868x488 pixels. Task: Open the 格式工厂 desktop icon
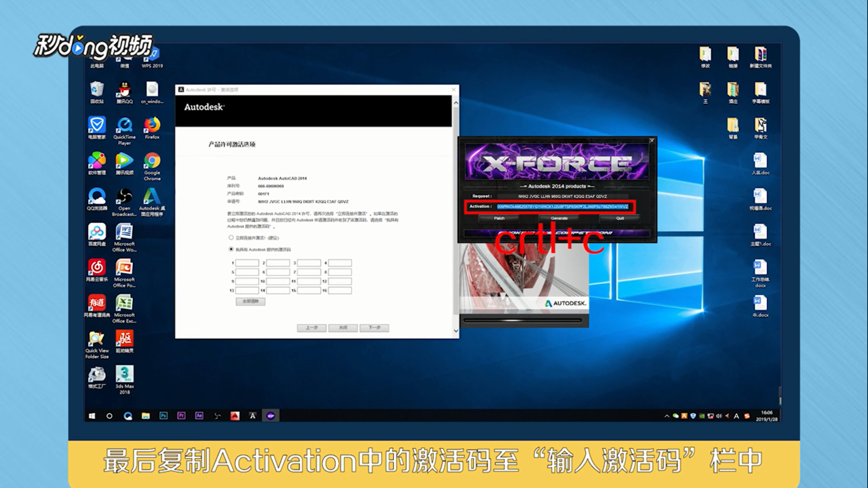[x=96, y=377]
